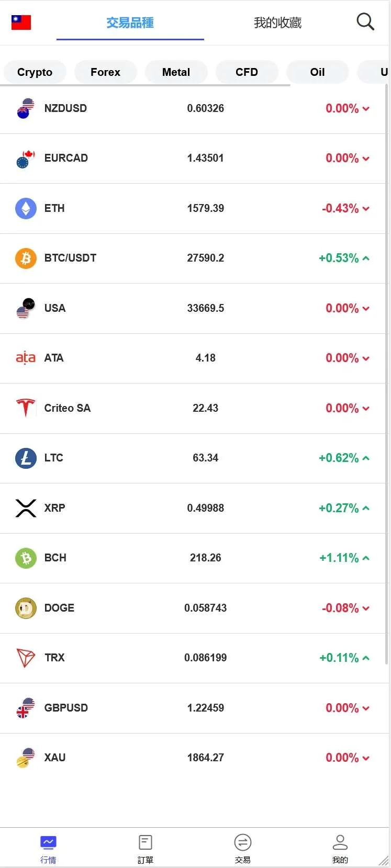Open the XRP market row
Screen dimensions: 391x868
[193, 508]
